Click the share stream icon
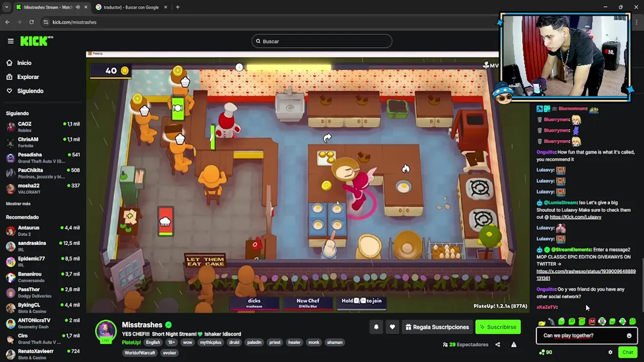 498,344
